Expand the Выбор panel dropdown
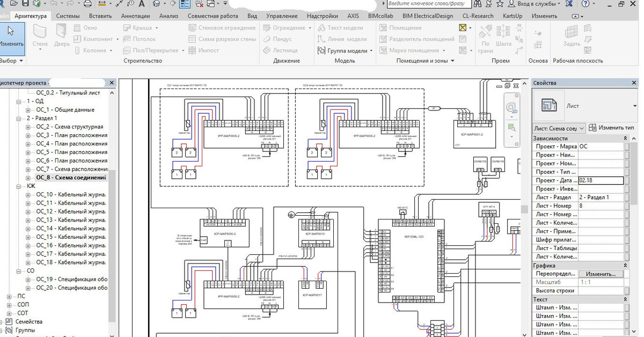This screenshot has height=337, width=644. coord(21,61)
